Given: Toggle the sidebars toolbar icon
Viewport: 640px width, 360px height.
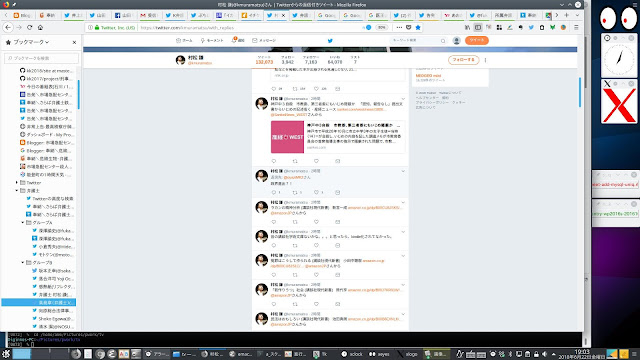Looking at the screenshot, I should (x=478, y=27).
